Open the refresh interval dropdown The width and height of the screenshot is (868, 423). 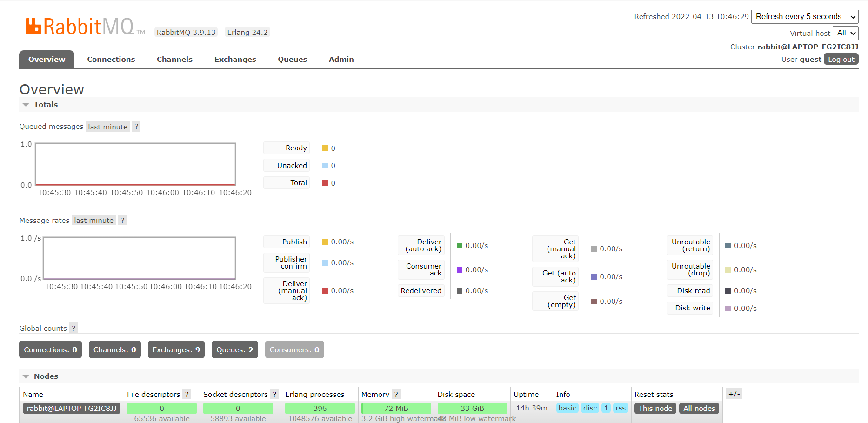[x=805, y=17]
